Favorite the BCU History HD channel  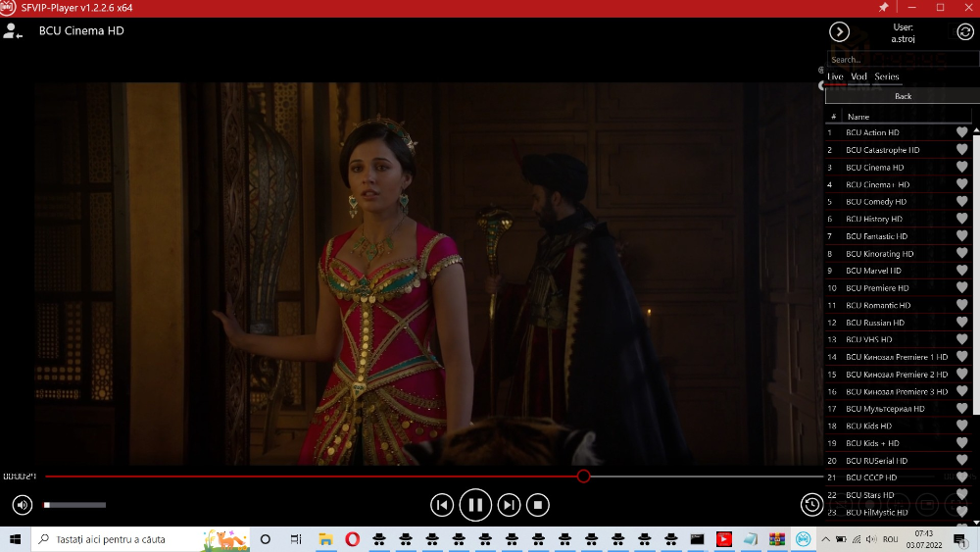coord(962,219)
